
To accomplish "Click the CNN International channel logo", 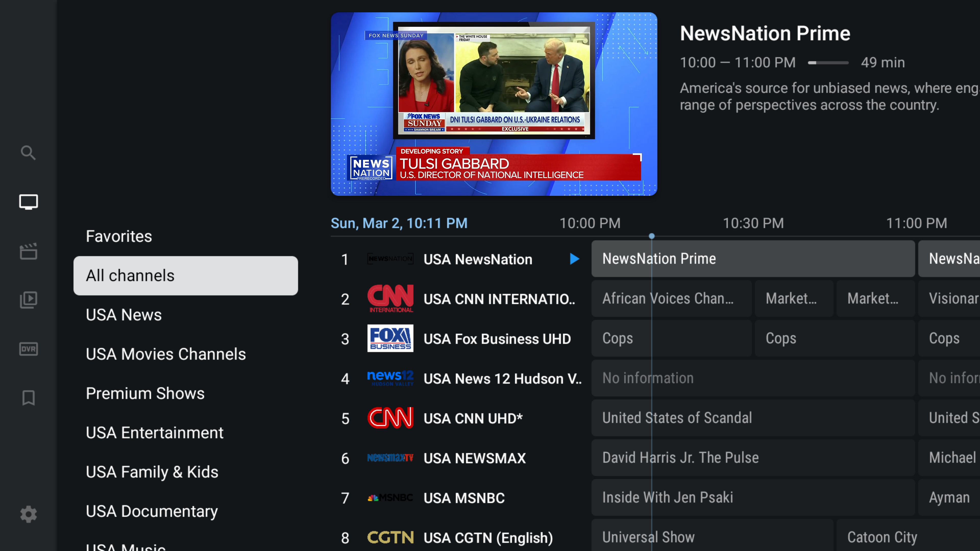I will pos(390,299).
